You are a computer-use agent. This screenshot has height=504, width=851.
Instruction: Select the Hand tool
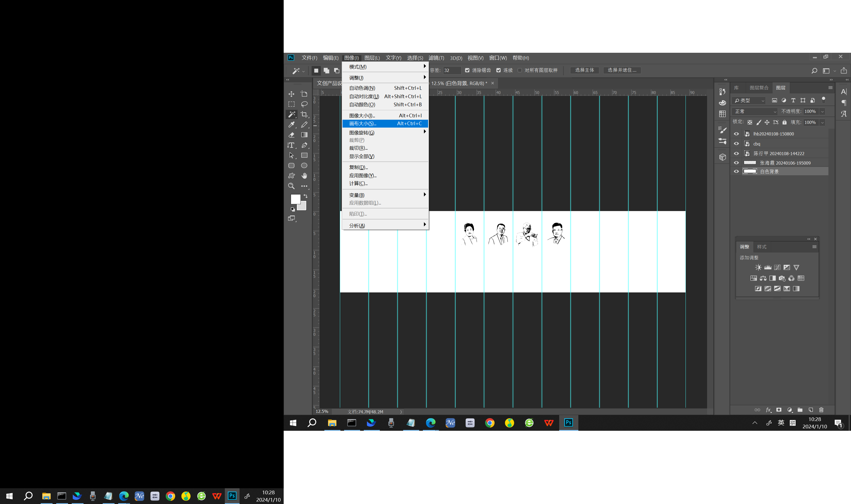(x=304, y=176)
